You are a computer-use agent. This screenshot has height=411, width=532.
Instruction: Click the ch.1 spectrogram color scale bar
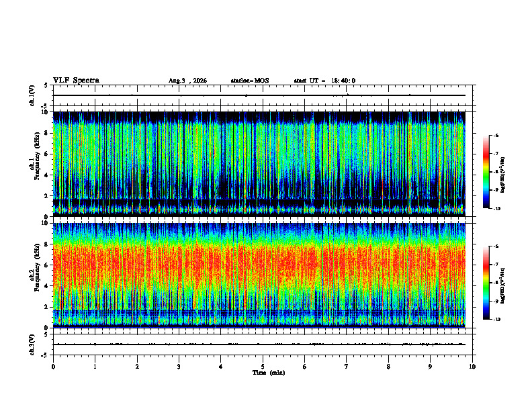[486, 172]
